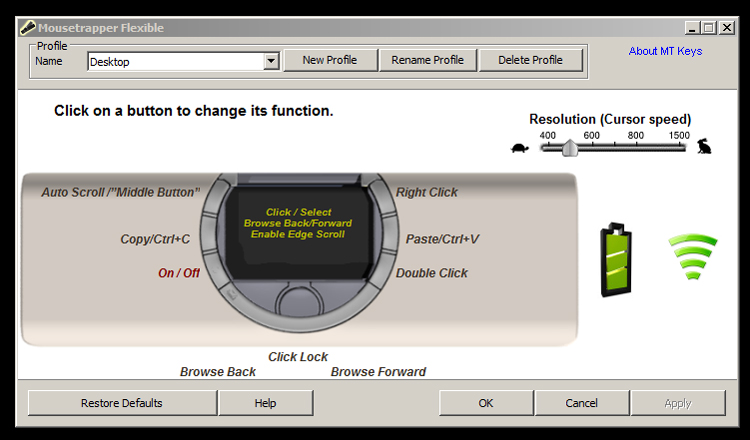The image size is (750, 440).
Task: Click the 1500 resolution mark on slider
Action: tap(679, 135)
